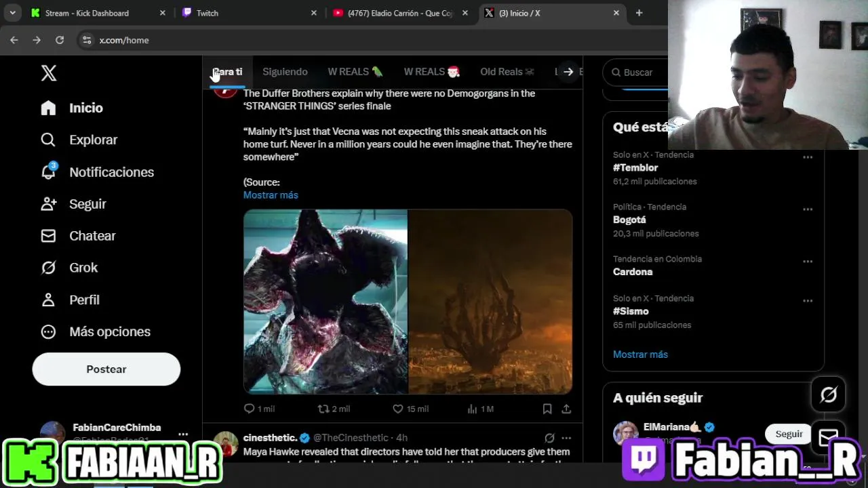Open the Demogorgon image on left
The image size is (868, 488).
click(325, 302)
